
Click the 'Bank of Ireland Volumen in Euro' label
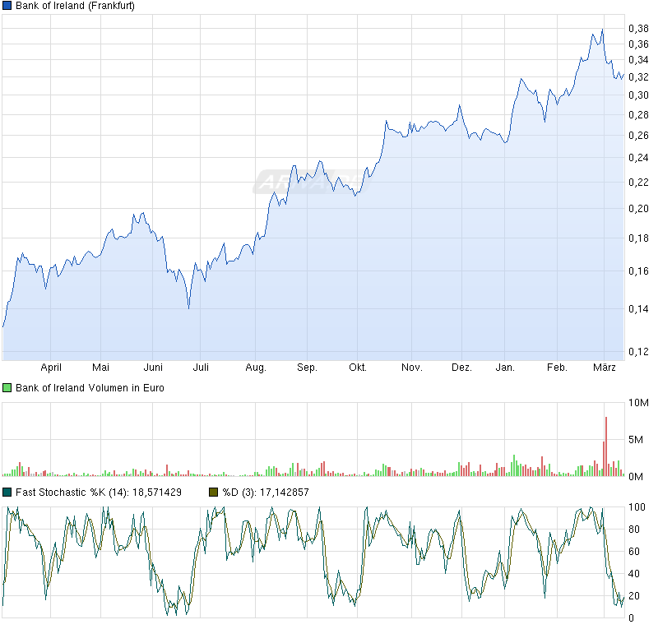[90, 388]
